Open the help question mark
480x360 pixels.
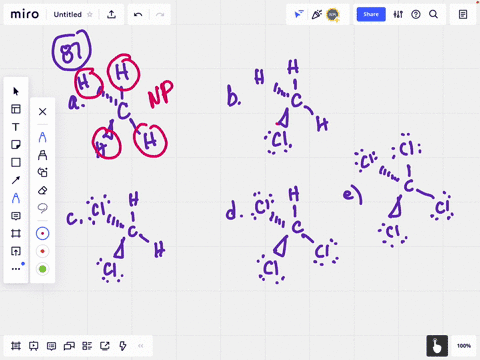click(x=416, y=14)
